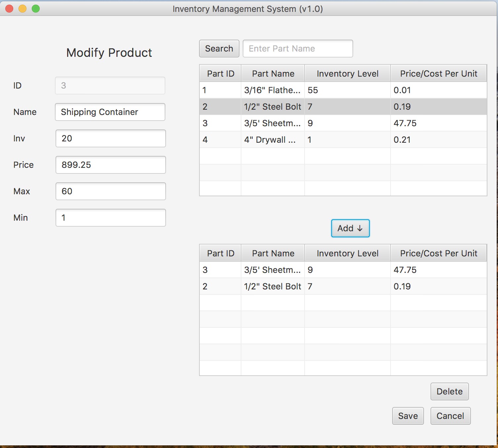The height and width of the screenshot is (448, 498).
Task: Click 0.19 price in upper table
Action: point(438,107)
